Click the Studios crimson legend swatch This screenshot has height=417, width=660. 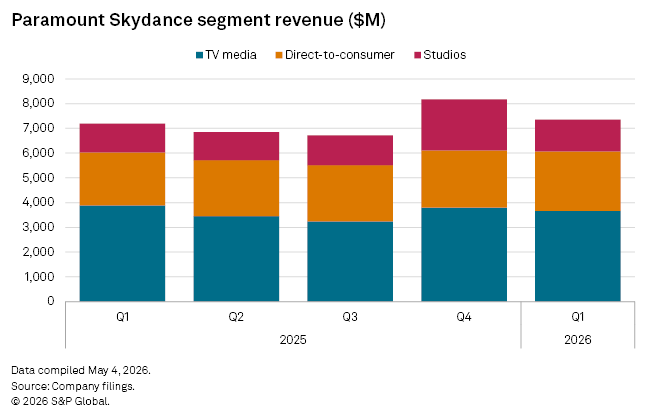418,55
